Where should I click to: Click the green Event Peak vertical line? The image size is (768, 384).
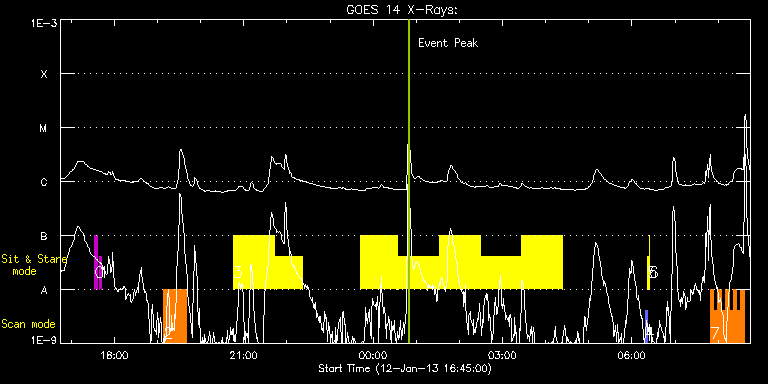click(x=409, y=181)
